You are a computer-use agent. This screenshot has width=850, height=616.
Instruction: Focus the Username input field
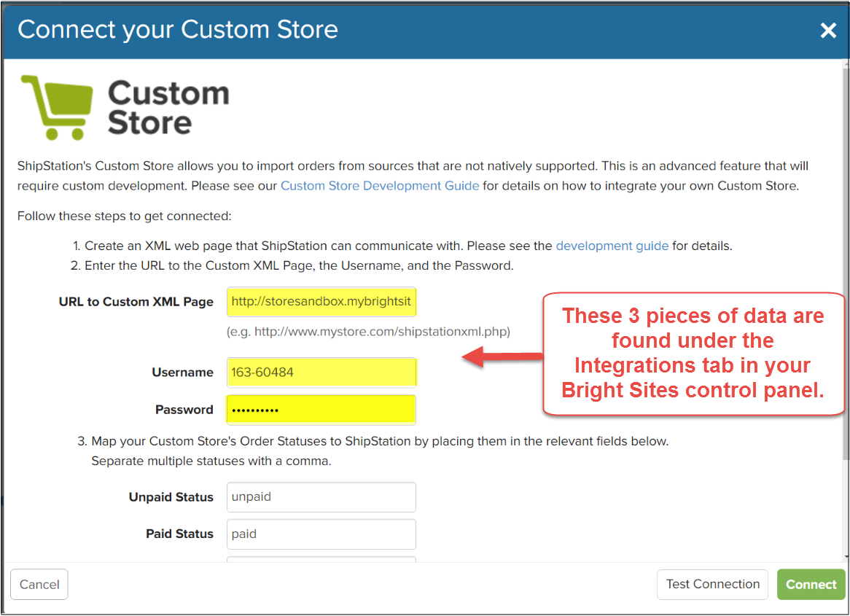[x=321, y=372]
